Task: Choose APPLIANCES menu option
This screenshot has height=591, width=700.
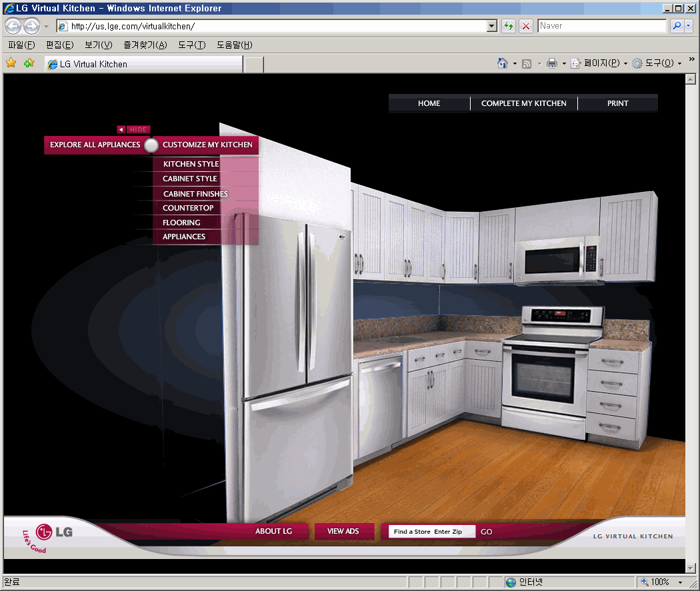Action: click(x=184, y=237)
